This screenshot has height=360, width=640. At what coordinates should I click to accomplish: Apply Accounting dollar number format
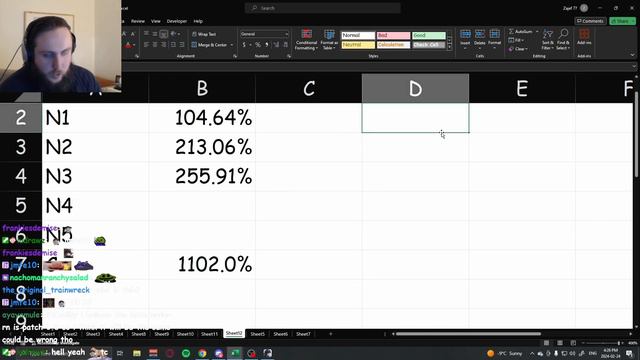point(244,44)
